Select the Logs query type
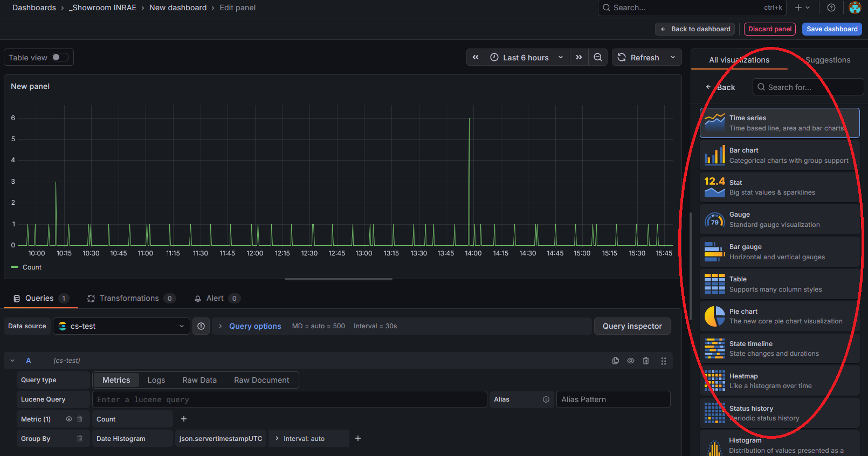Viewport: 868px width, 456px height. click(156, 380)
